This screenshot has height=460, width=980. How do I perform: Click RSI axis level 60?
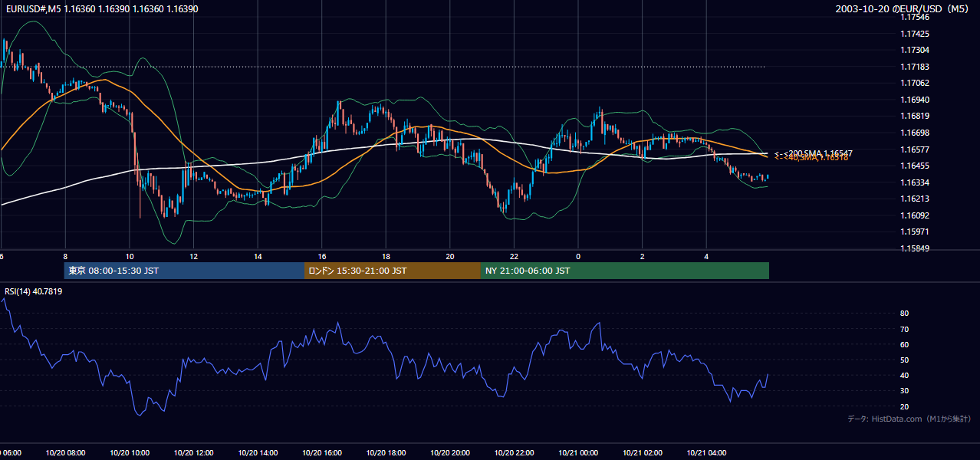(904, 344)
